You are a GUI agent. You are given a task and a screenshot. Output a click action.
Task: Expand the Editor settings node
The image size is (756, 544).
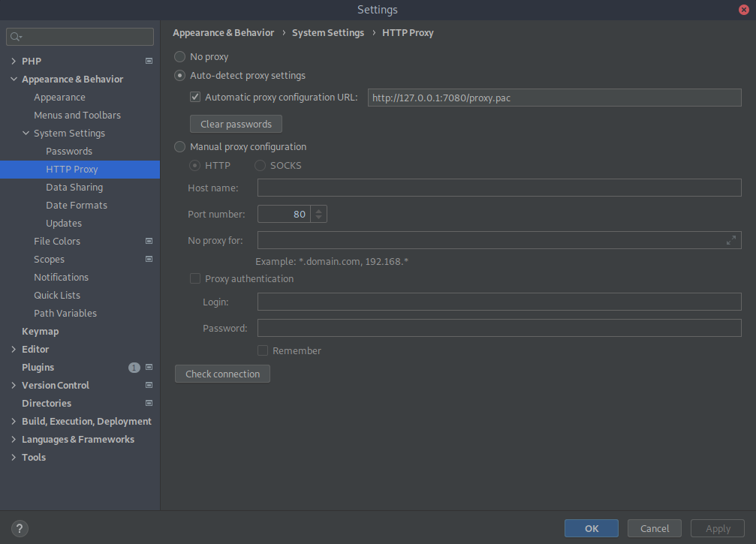[14, 350]
